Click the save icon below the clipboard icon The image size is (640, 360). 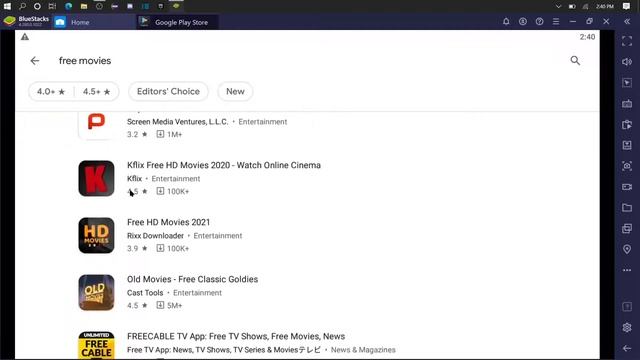(627, 145)
